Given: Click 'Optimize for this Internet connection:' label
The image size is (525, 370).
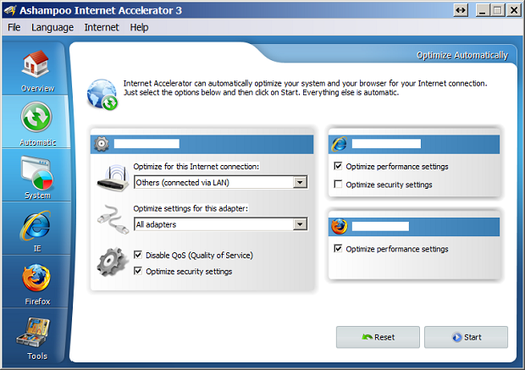Looking at the screenshot, I should 196,166.
